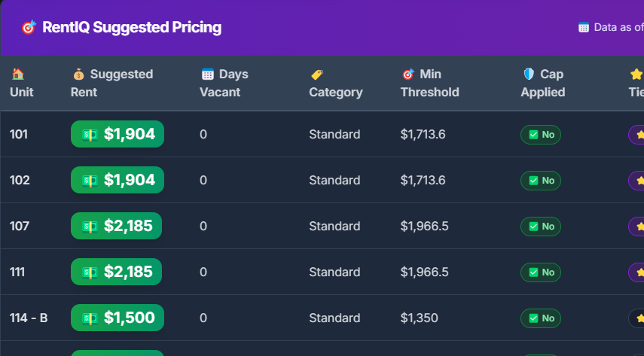Click the Unit column header
Screen dimensions: 644x356
click(x=21, y=92)
